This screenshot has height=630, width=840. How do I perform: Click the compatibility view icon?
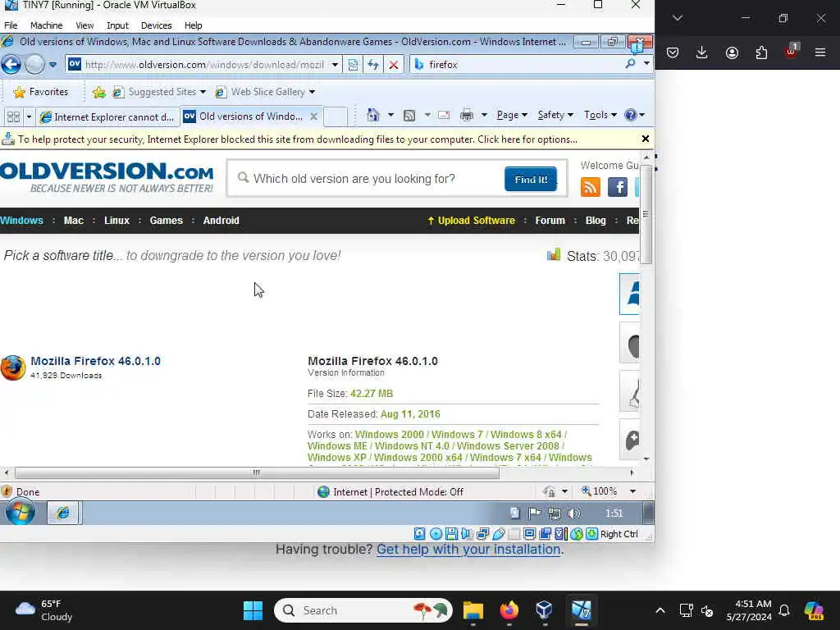(x=353, y=65)
